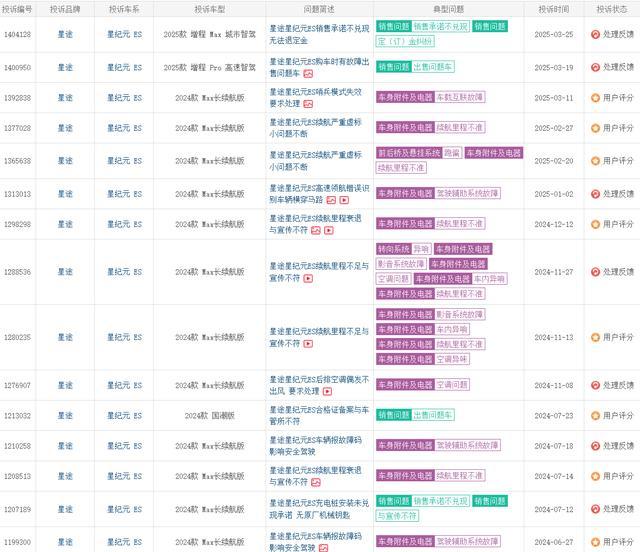Click the 投诉车系 column header

[124, 9]
